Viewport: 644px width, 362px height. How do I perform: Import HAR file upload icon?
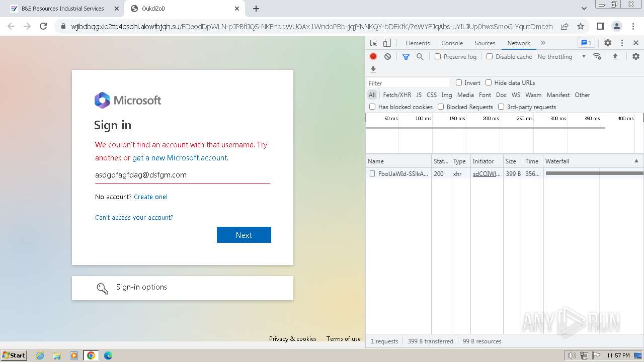pos(615,56)
